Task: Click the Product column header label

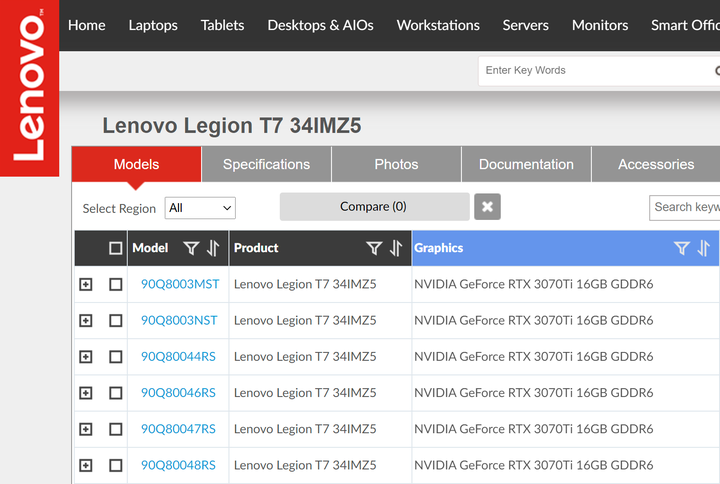Action: [x=256, y=248]
